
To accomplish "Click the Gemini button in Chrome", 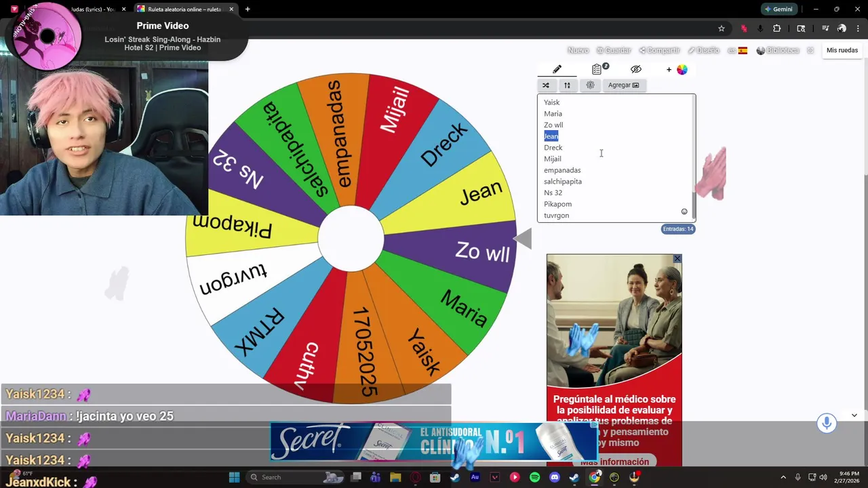I will [x=778, y=9].
